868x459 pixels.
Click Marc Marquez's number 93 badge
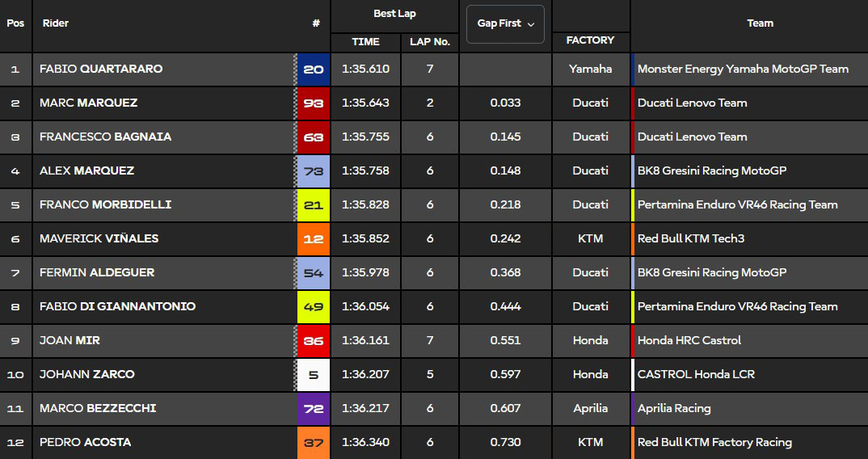click(313, 103)
